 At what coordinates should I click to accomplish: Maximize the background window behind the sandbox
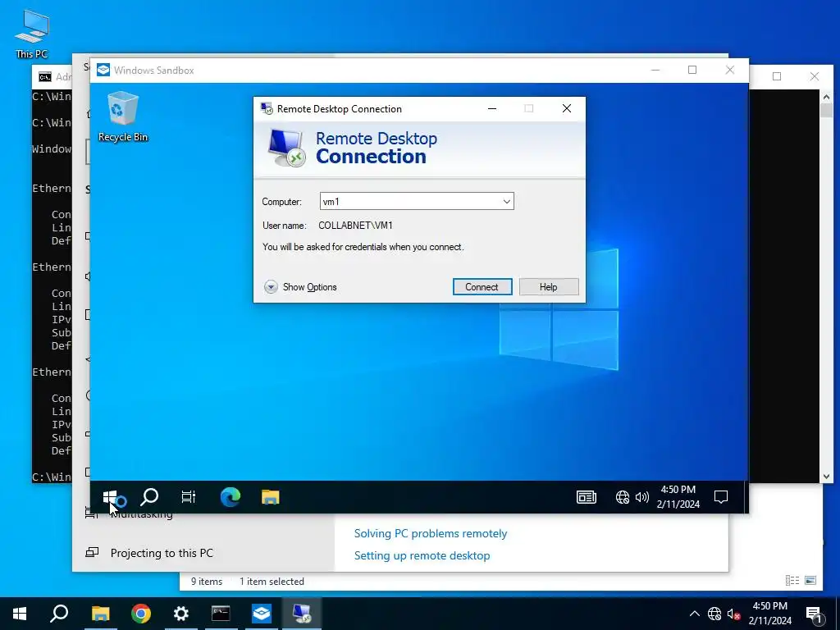[x=777, y=76]
